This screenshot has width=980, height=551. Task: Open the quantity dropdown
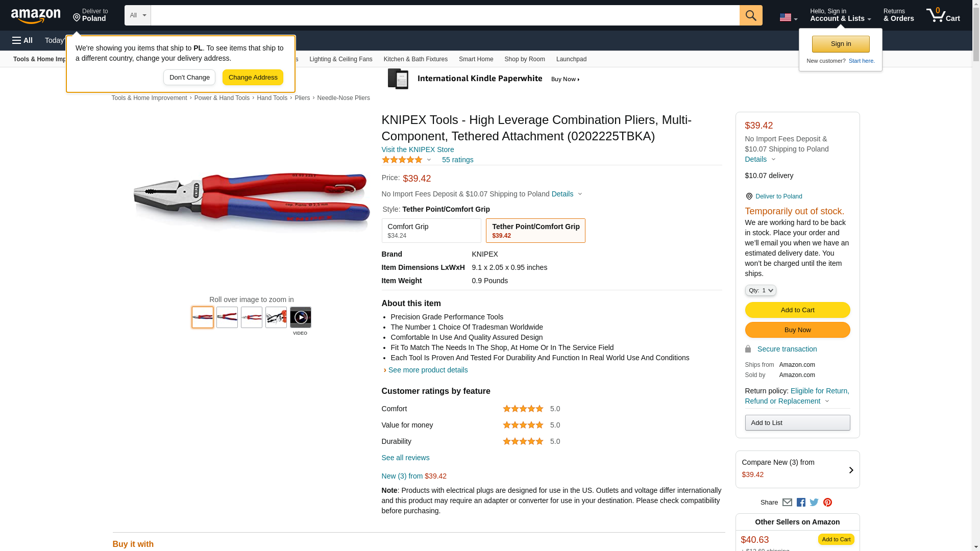760,290
